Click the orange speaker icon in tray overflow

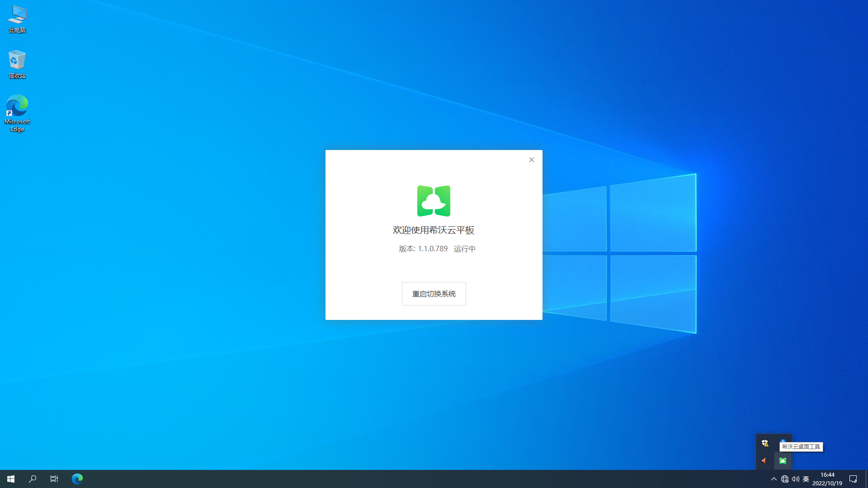click(x=765, y=461)
